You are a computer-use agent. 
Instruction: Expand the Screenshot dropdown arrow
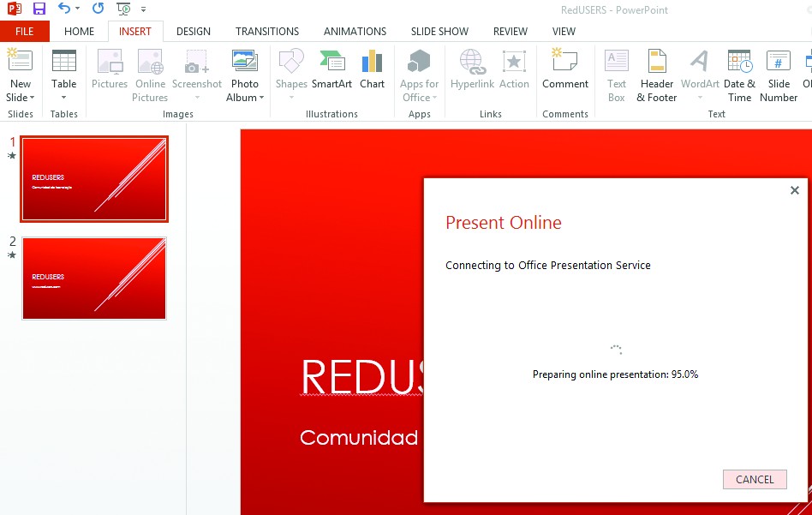point(197,98)
